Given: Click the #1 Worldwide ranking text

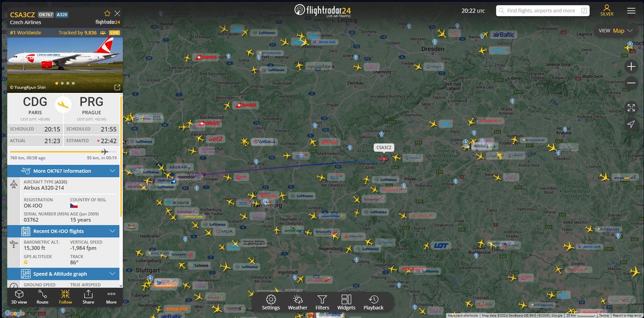Looking at the screenshot, I should pos(26,33).
